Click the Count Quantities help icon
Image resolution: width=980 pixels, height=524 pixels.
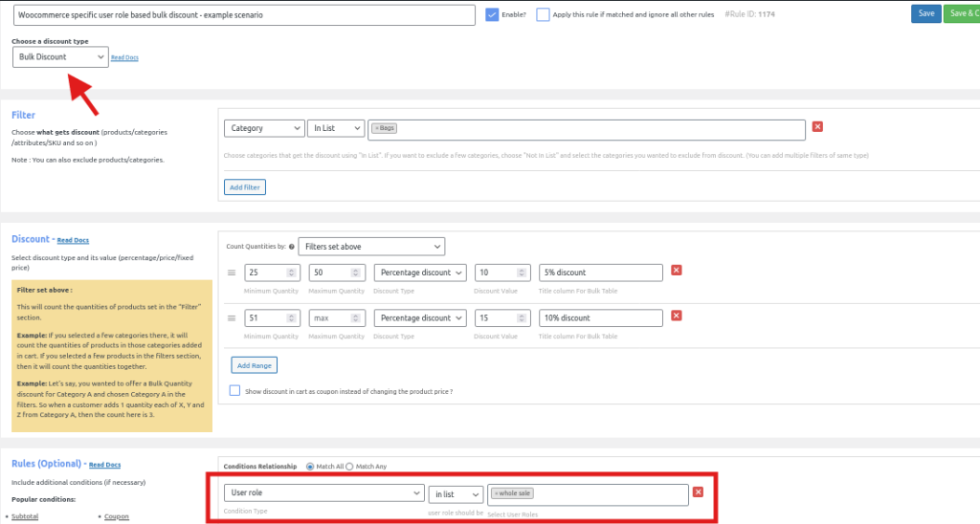pos(291,247)
